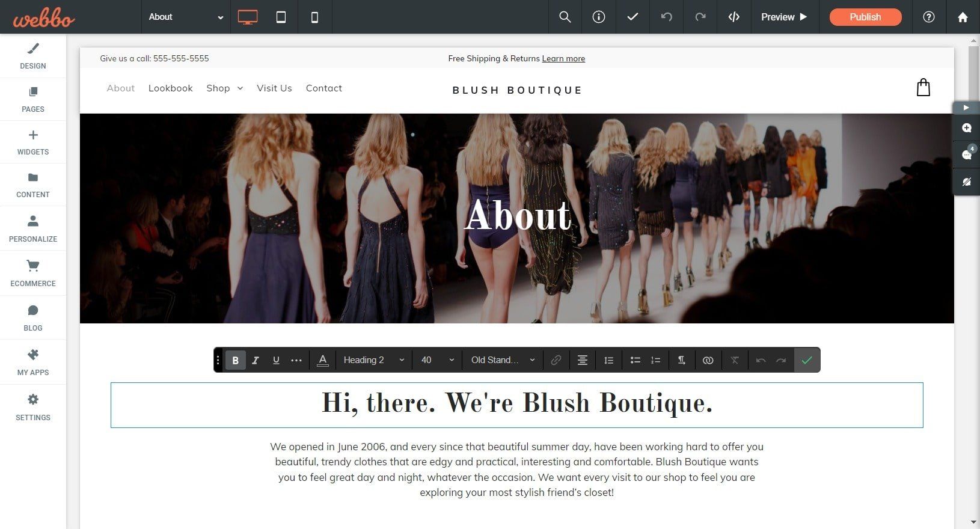Viewport: 980px width, 529px height.
Task: Open the font size 40 dropdown
Action: pos(437,360)
